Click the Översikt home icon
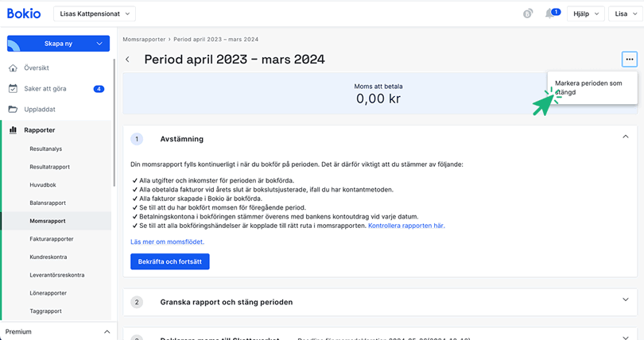 [x=13, y=68]
